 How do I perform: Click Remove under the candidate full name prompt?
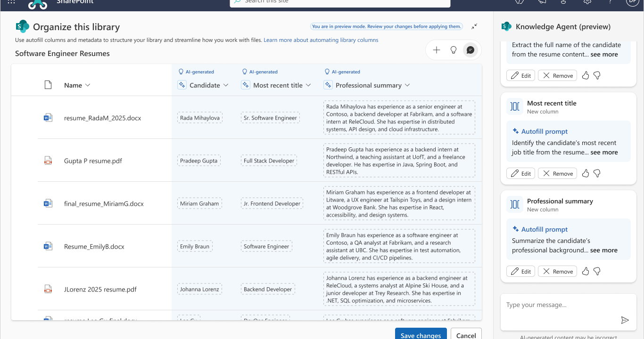[557, 75]
